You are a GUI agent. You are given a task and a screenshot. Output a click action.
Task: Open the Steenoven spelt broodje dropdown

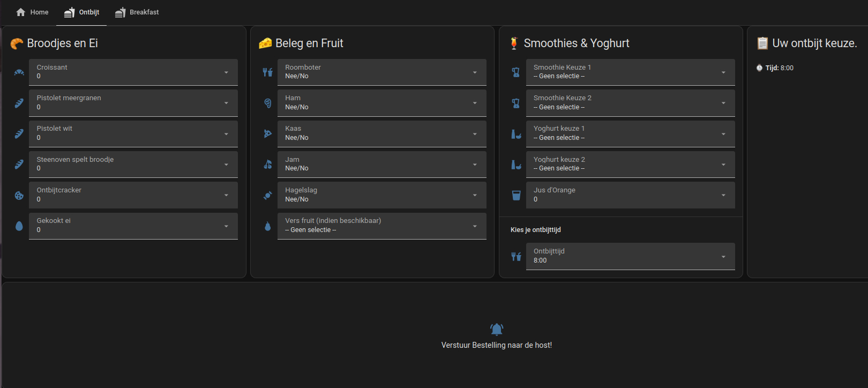click(x=133, y=165)
